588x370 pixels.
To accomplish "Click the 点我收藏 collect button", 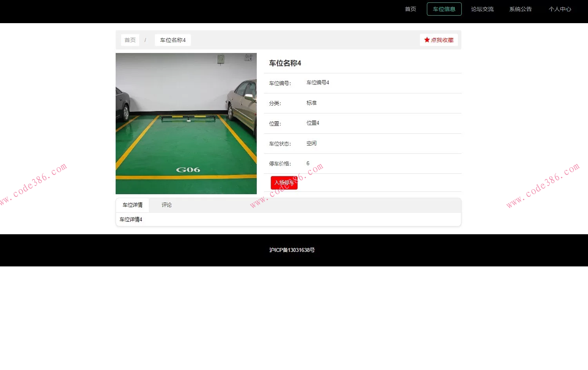I will 442,40.
